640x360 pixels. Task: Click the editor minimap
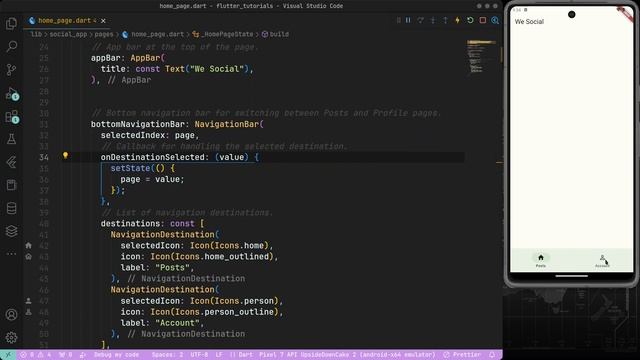tap(481, 57)
